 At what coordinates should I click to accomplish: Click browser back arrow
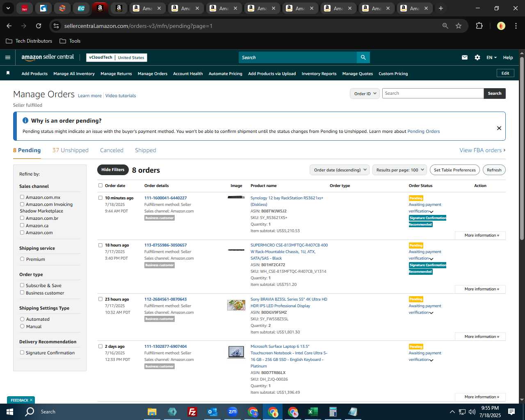tap(9, 26)
